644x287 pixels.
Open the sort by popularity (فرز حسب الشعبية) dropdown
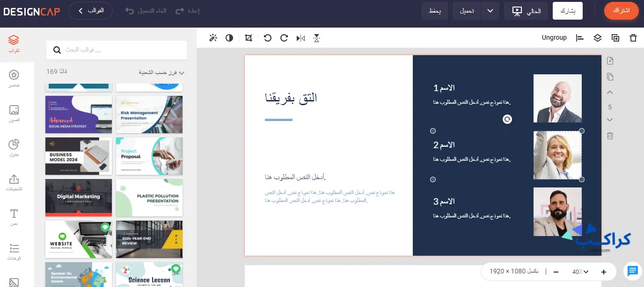point(161,72)
